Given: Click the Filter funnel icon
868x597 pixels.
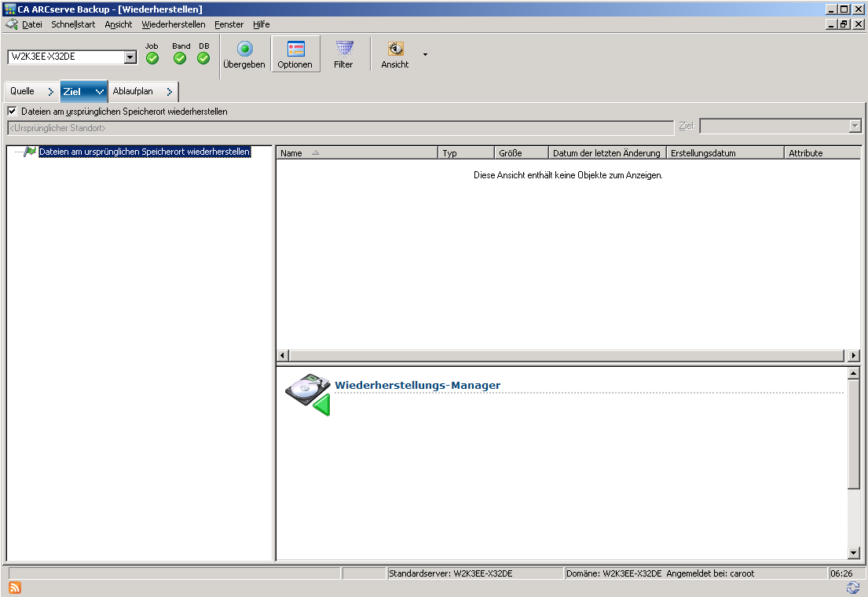Looking at the screenshot, I should click(x=344, y=49).
